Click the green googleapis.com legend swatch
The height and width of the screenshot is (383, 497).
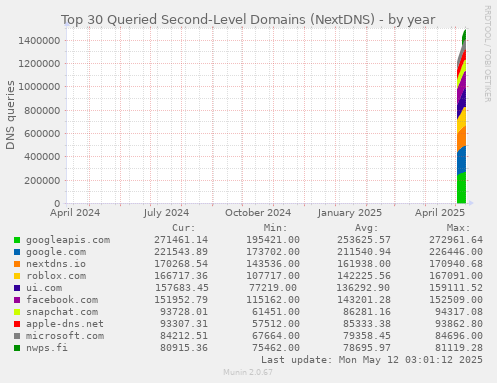pos(17,240)
